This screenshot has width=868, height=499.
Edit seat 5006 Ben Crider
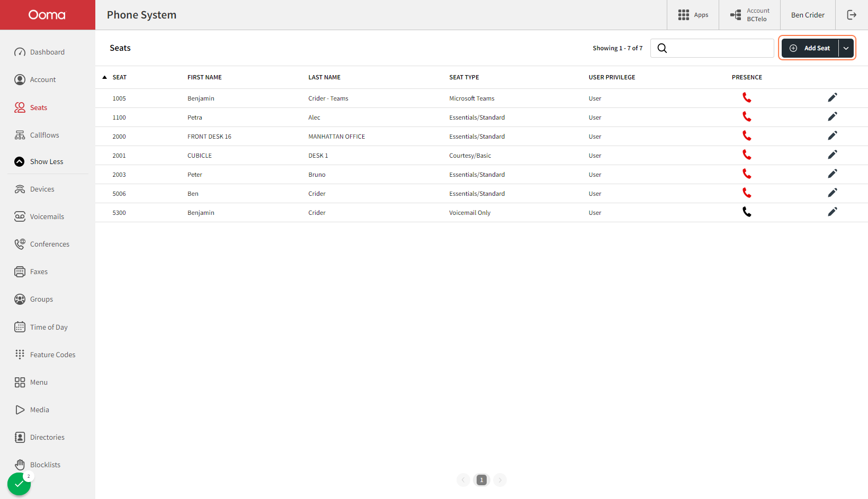(x=833, y=193)
